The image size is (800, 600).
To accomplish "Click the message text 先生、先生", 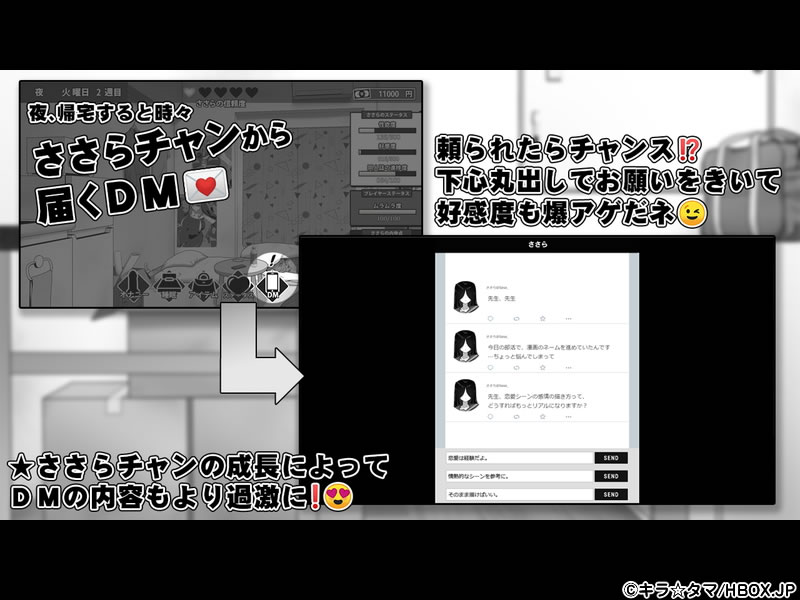I will tap(502, 298).
